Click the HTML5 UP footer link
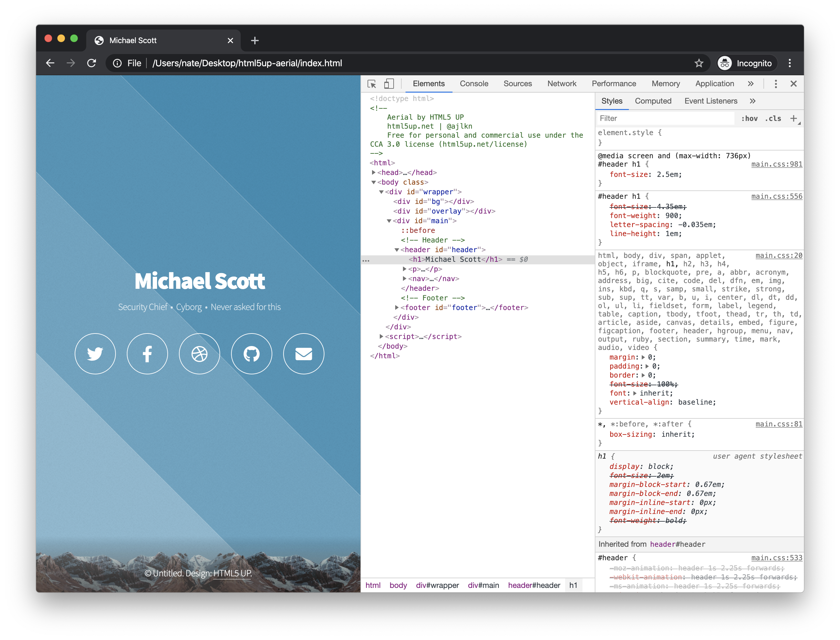840x640 pixels. 232,573
